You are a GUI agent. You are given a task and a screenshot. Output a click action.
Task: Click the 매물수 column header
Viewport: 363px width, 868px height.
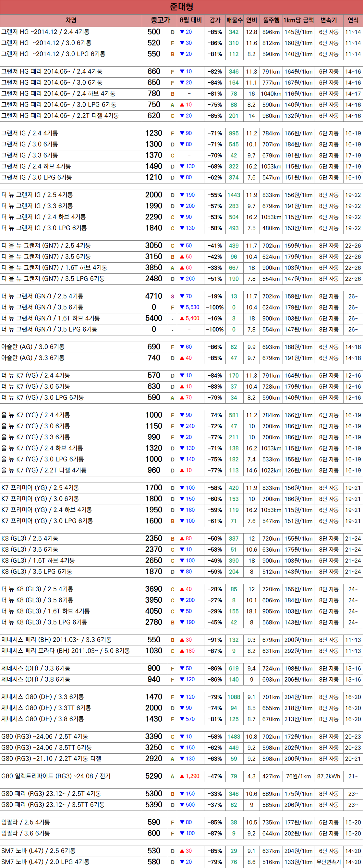point(234,20)
